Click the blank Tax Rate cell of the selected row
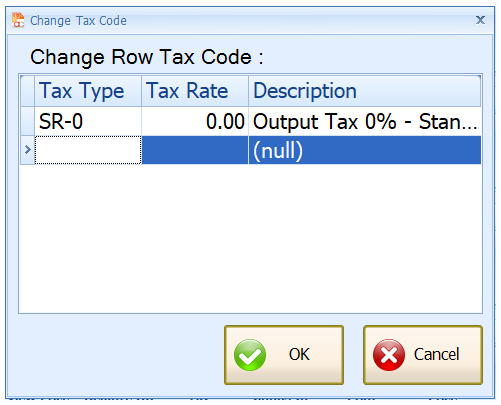This screenshot has height=405, width=501. [x=195, y=150]
